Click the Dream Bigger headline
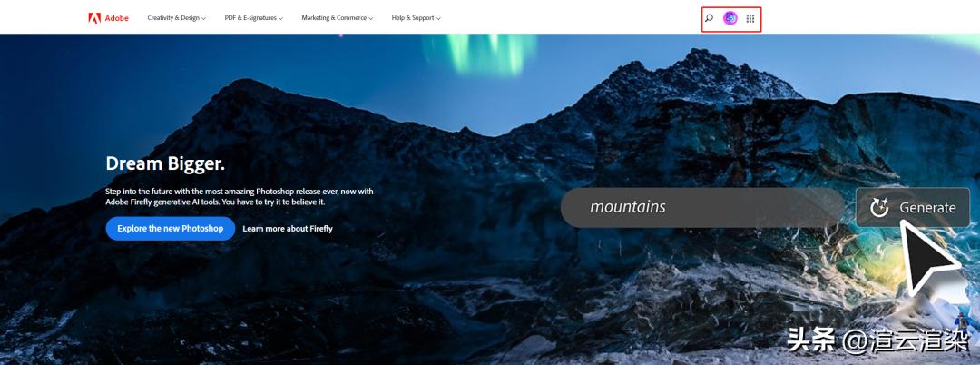The height and width of the screenshot is (365, 980). click(x=166, y=163)
